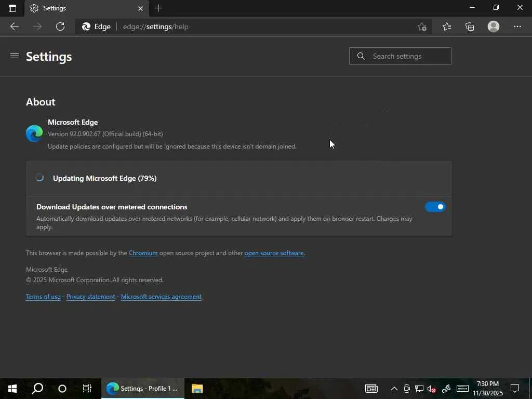
Task: Click the address bar URL edge://settings/help
Action: click(x=156, y=27)
